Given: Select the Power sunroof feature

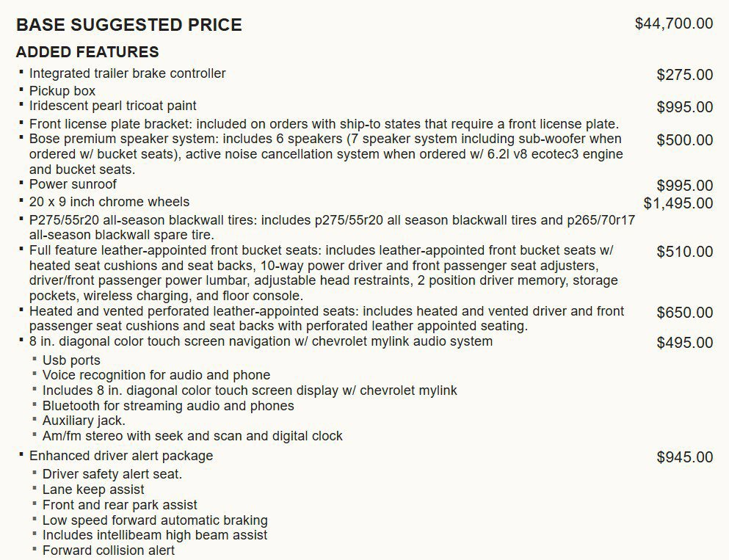Looking at the screenshot, I should tap(73, 184).
